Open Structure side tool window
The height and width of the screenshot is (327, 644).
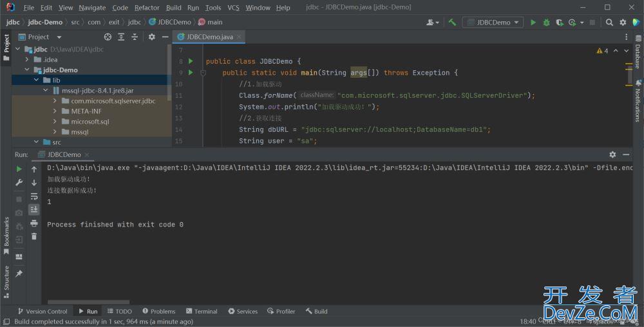[6, 282]
